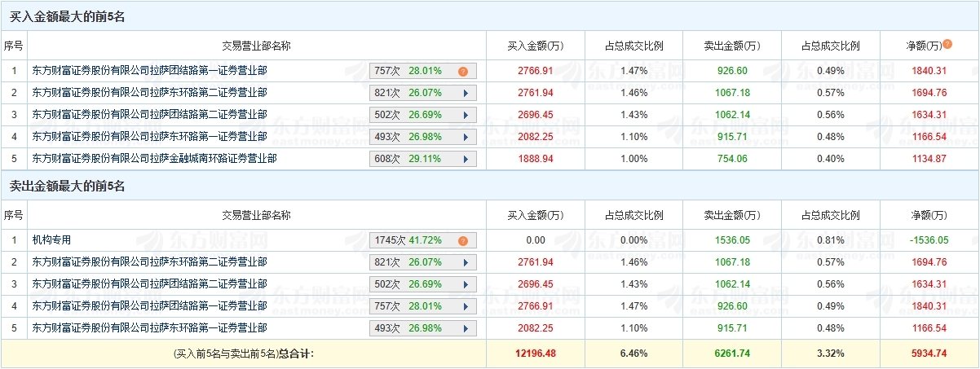Screen dimensions: 980x369
Task: Open 拉萨东环路第二证券营业部 link in sell table
Action: 149,262
